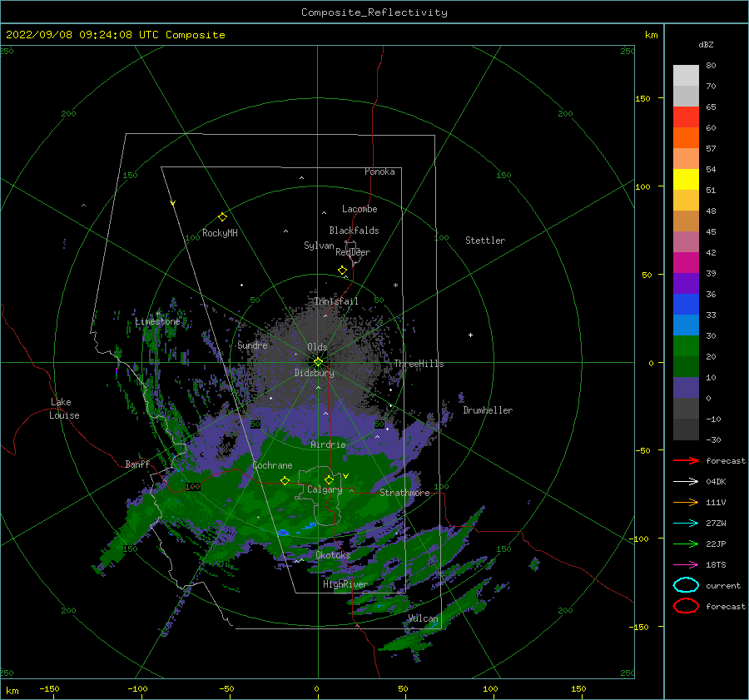This screenshot has width=749, height=700.
Task: Click the white 04DK arrow legend icon
Action: [x=686, y=482]
